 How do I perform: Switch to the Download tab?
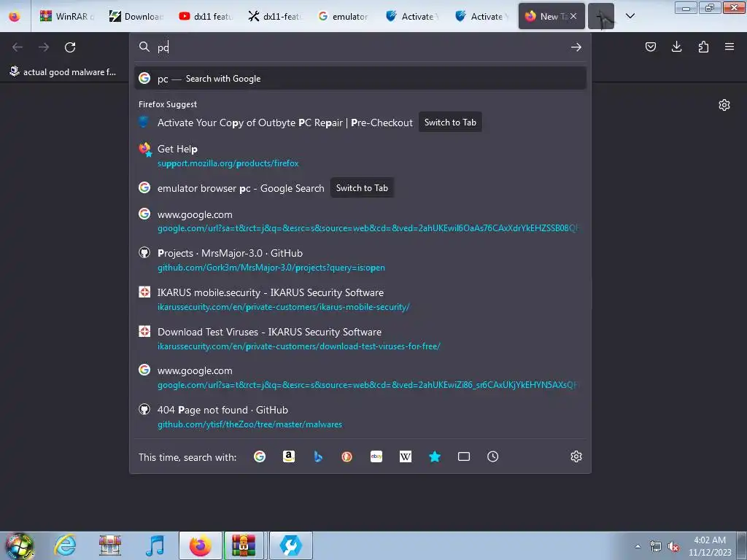coord(136,16)
